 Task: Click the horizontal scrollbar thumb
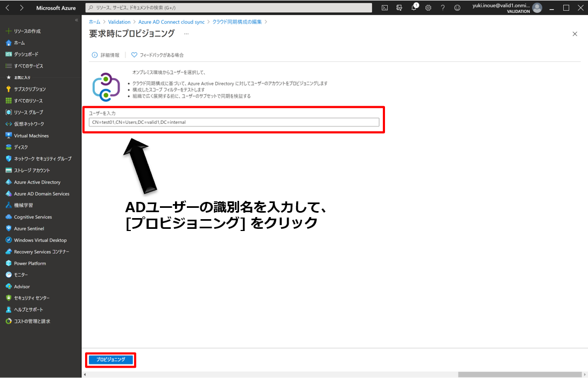click(x=520, y=375)
